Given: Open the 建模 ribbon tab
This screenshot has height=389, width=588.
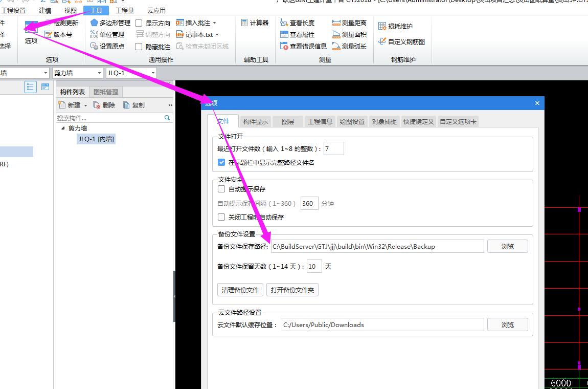Looking at the screenshot, I should pyautogui.click(x=45, y=11).
